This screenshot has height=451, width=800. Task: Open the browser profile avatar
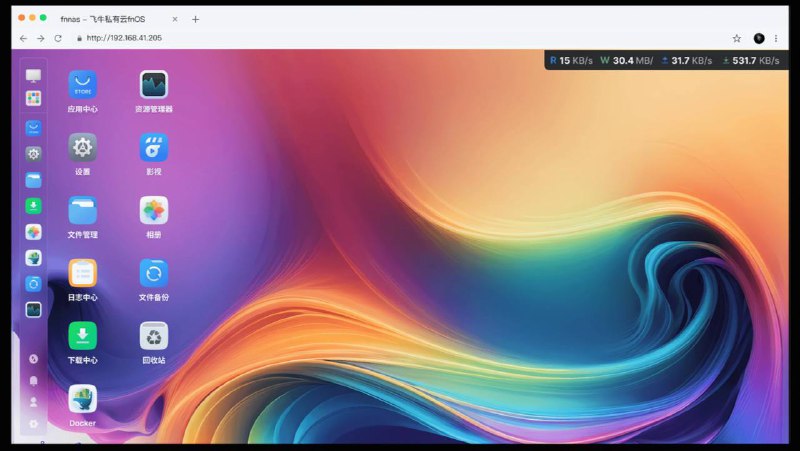click(x=759, y=38)
